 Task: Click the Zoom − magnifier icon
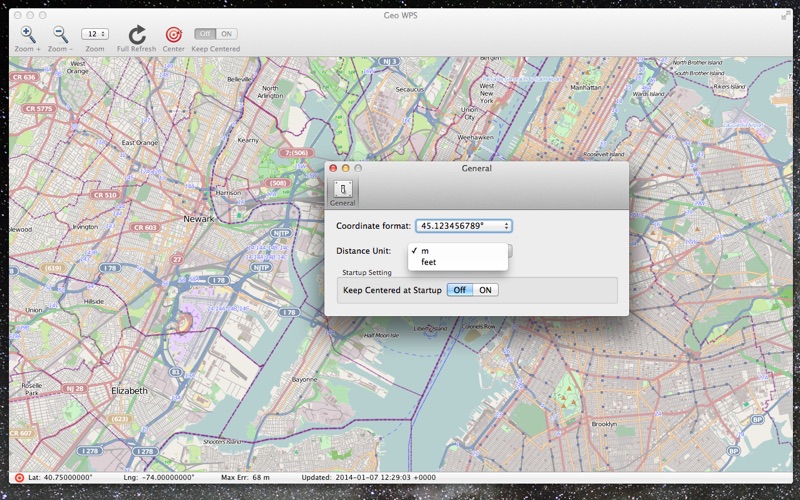(61, 35)
